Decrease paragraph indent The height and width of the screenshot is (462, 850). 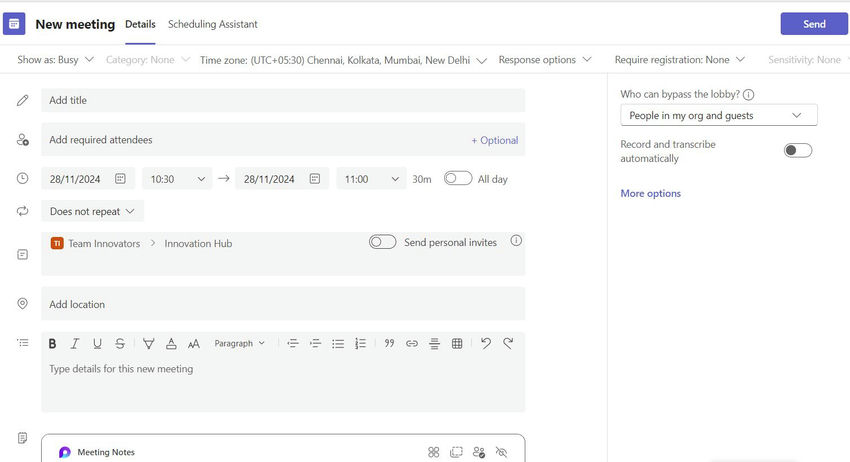coord(293,343)
